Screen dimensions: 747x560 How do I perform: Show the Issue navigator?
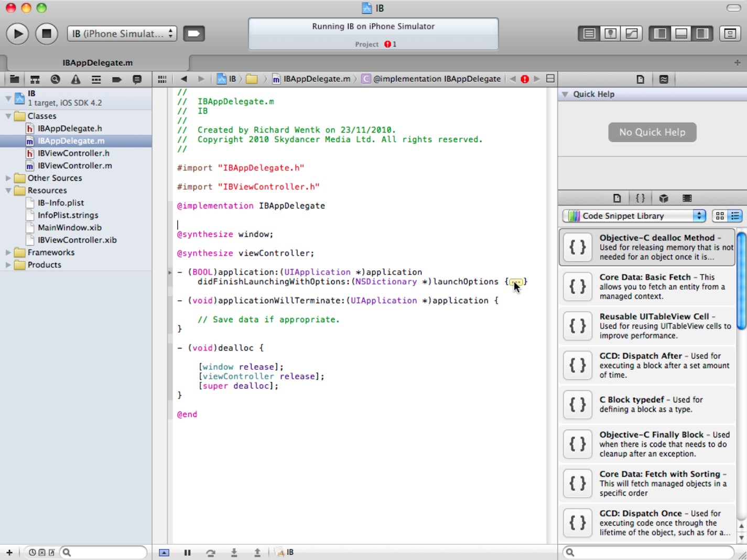point(75,79)
